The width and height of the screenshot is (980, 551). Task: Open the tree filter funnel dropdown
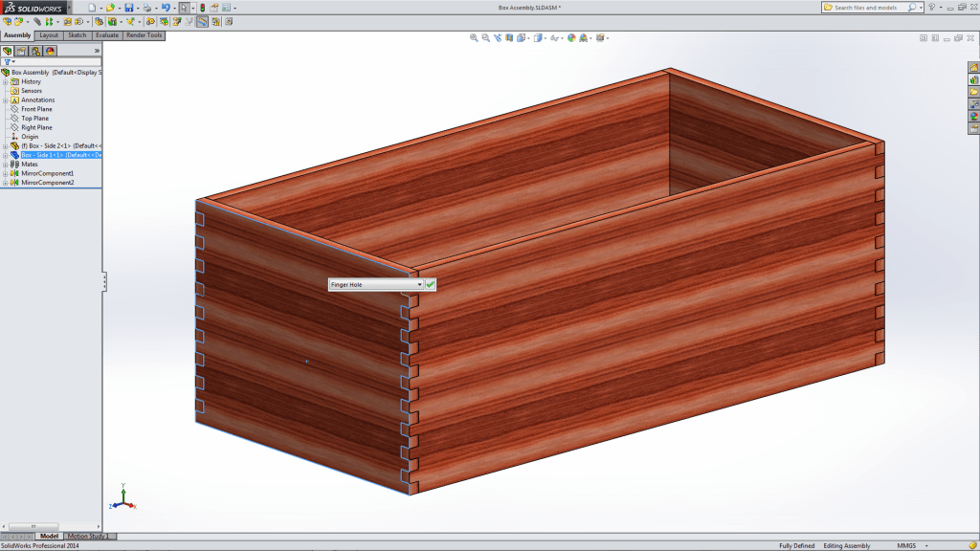(9, 62)
